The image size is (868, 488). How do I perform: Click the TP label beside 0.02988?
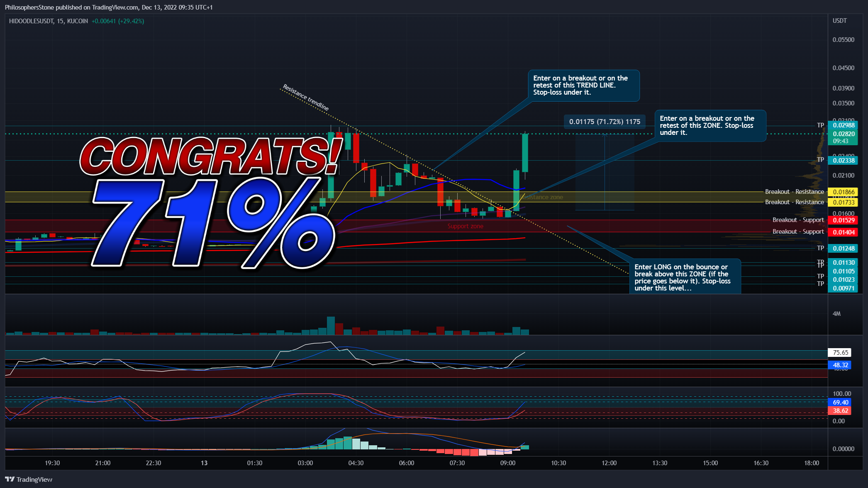(x=821, y=125)
